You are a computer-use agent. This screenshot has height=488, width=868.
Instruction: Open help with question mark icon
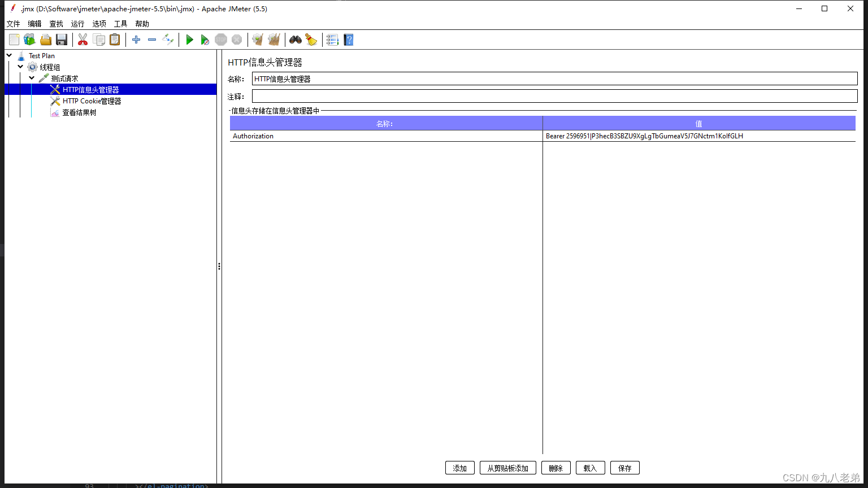coord(349,40)
